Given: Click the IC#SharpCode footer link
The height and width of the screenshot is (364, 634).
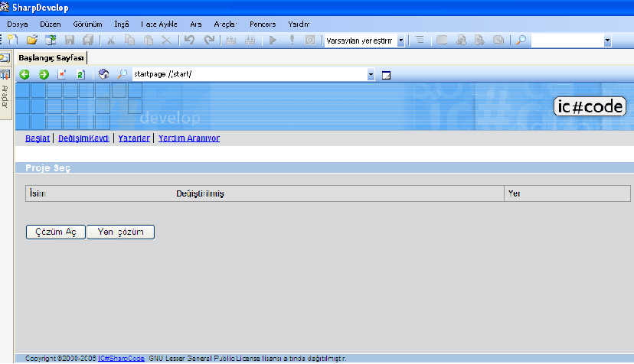Looking at the screenshot, I should point(121,359).
